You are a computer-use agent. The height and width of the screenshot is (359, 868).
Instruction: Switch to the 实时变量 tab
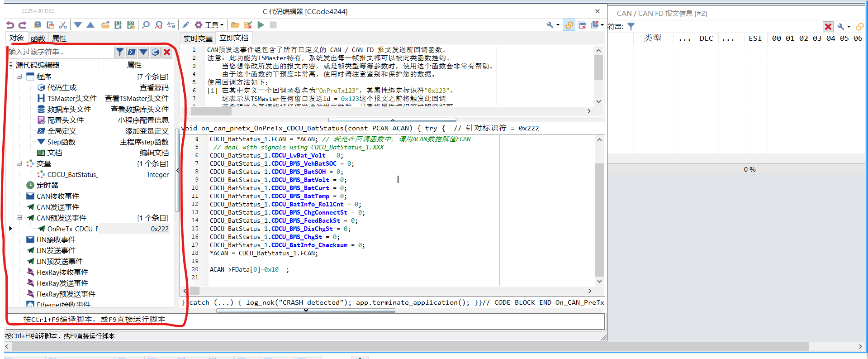click(x=198, y=39)
